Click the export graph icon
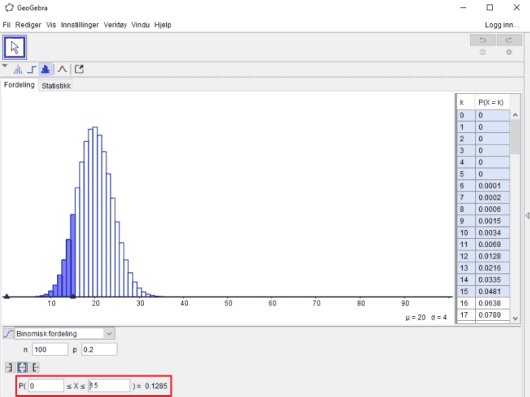530x397 pixels. coord(79,69)
